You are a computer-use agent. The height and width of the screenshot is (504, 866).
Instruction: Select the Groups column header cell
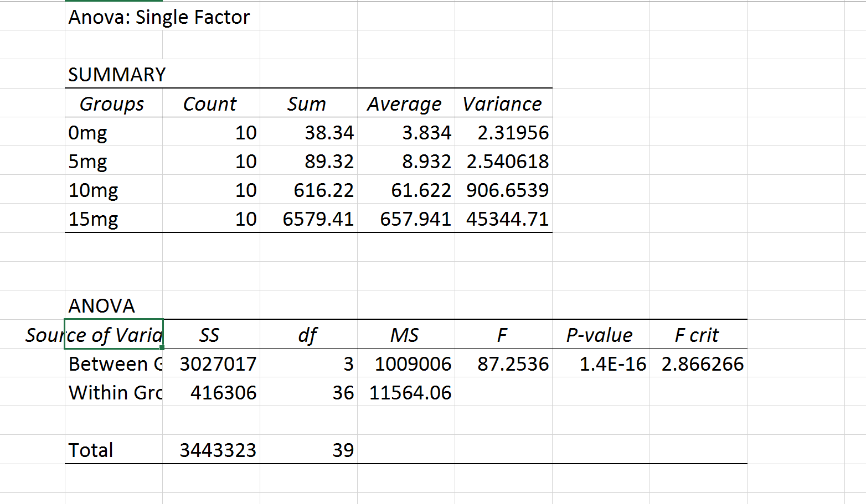[x=112, y=104]
